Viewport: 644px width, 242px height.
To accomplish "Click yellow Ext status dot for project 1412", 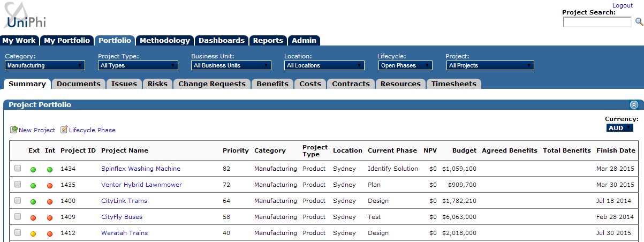I will point(33,233).
